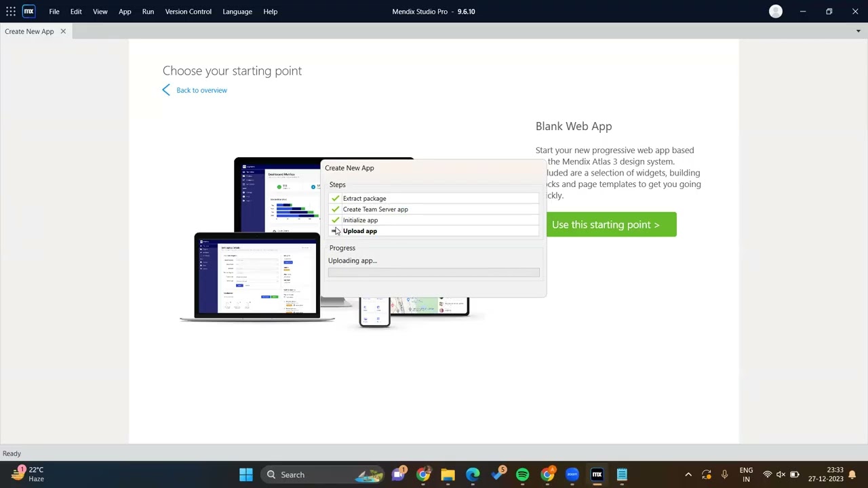Open Microsoft Teams chat from the taskbar

(x=399, y=474)
